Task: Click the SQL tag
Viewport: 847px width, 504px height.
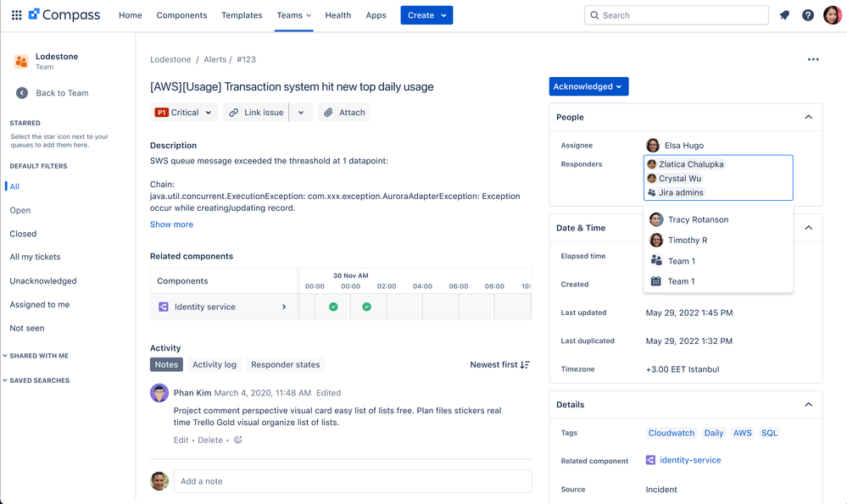Action: tap(769, 433)
